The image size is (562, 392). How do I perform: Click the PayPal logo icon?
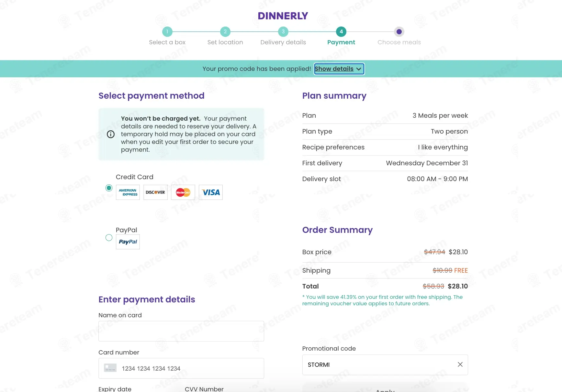point(128,242)
